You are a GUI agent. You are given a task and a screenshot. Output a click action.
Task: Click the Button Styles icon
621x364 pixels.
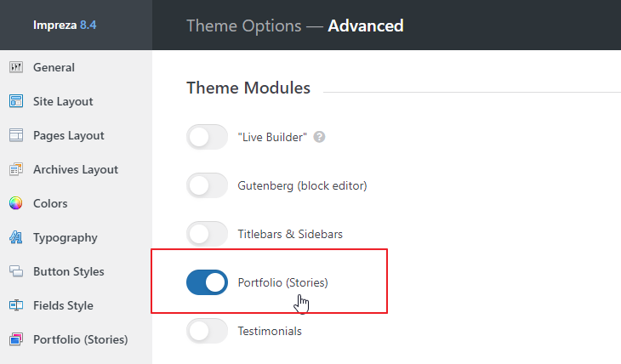(x=15, y=271)
